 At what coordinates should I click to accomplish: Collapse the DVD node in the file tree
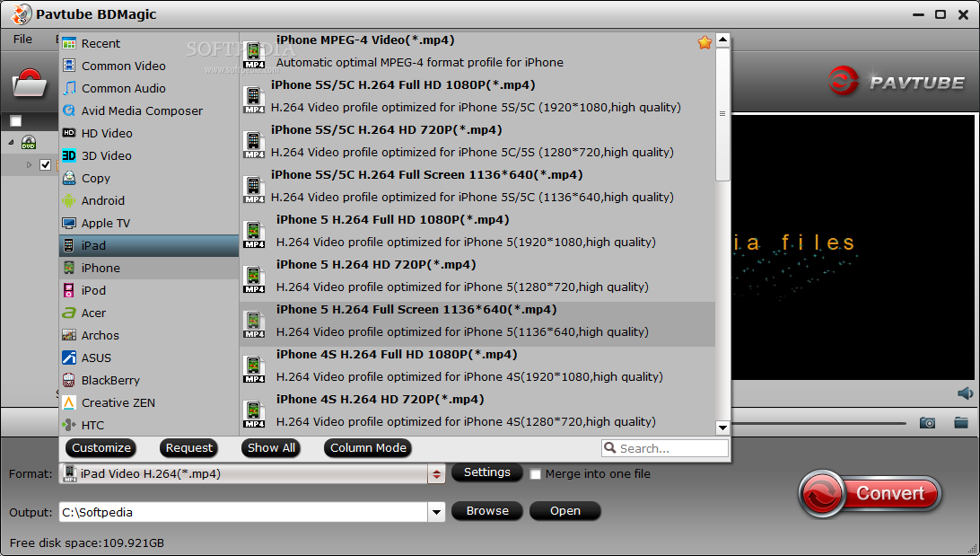(x=11, y=143)
